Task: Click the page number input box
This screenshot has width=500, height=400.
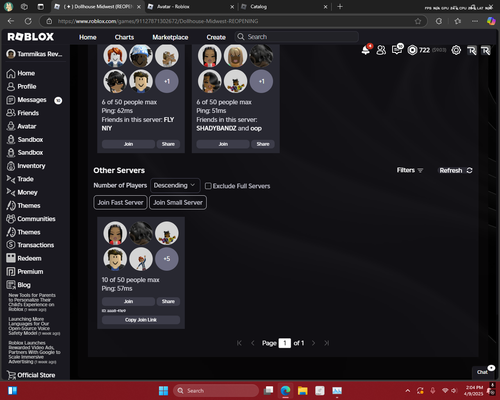Action: pyautogui.click(x=285, y=343)
